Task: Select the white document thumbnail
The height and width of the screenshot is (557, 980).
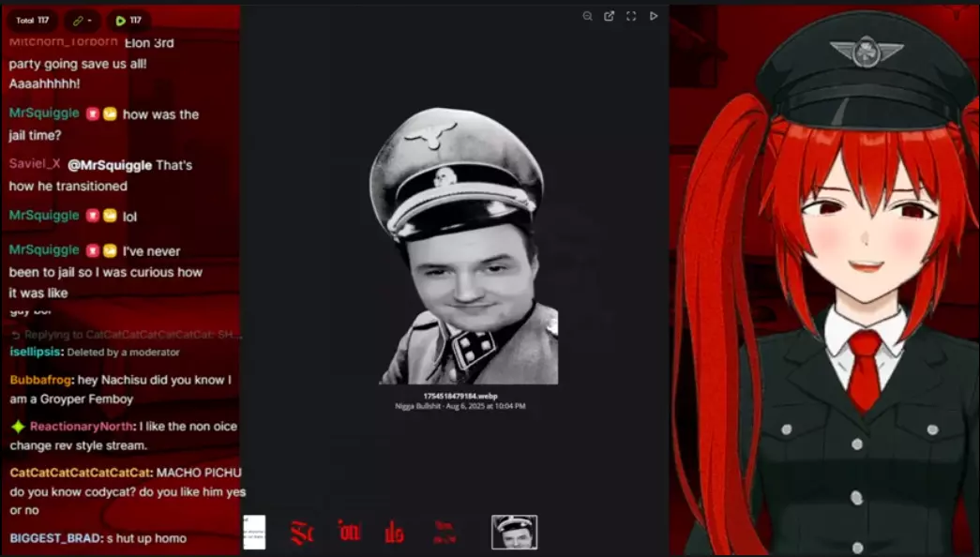Action: coord(254,532)
